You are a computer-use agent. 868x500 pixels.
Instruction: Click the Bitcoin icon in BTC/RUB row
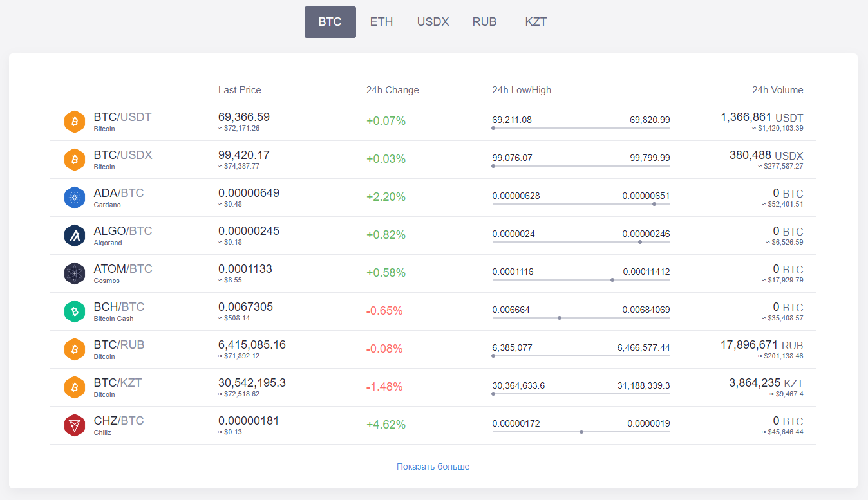pyautogui.click(x=75, y=349)
